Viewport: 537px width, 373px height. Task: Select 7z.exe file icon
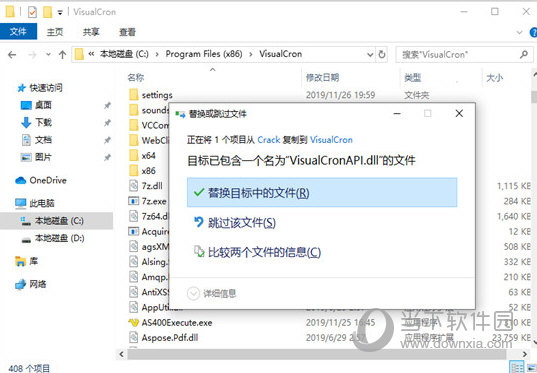click(x=133, y=201)
